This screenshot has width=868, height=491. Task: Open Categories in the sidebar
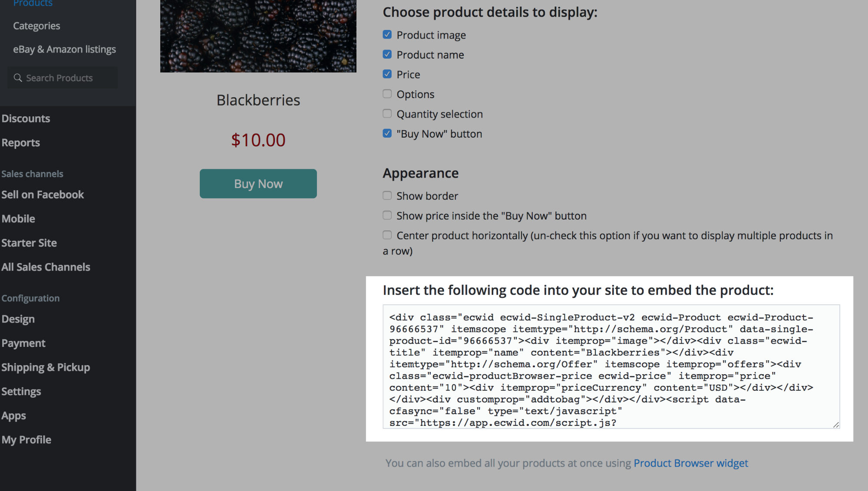point(36,26)
